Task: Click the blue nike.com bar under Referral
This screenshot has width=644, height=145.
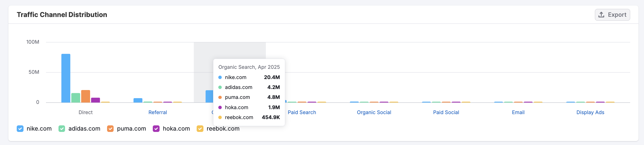Action: click(x=138, y=100)
